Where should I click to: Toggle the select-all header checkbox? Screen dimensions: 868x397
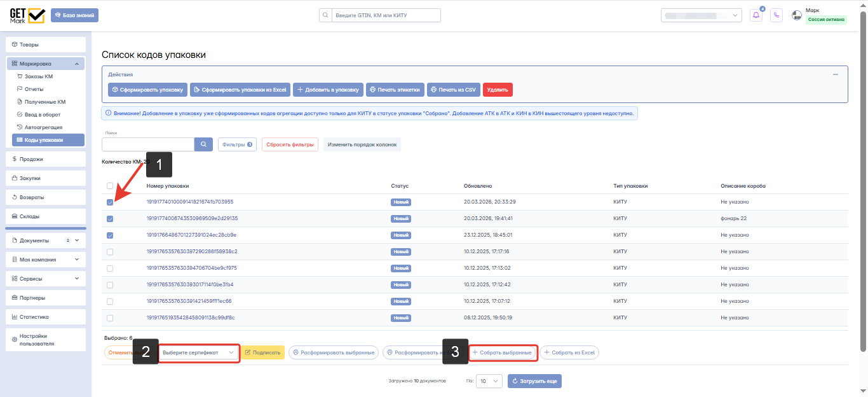pos(110,186)
